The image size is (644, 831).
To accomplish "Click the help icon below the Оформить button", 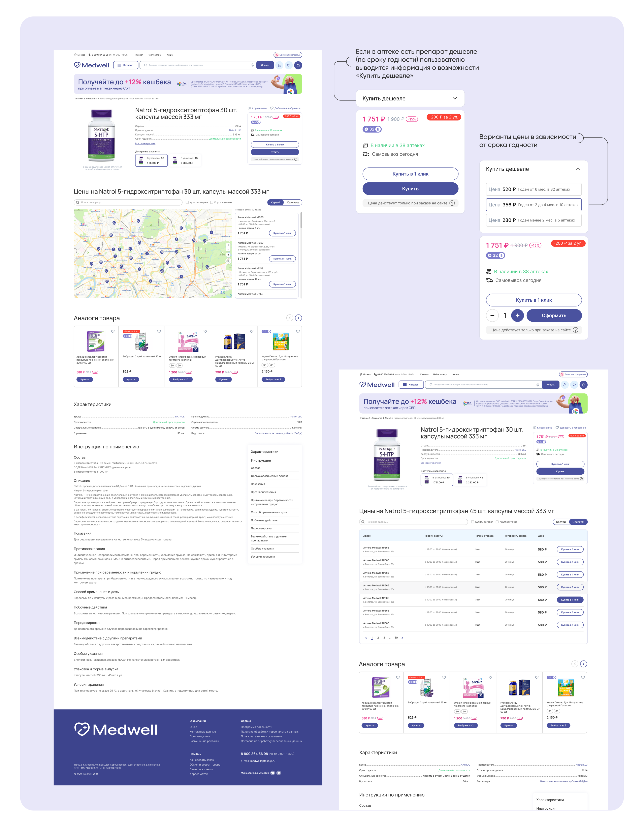I will coord(575,330).
